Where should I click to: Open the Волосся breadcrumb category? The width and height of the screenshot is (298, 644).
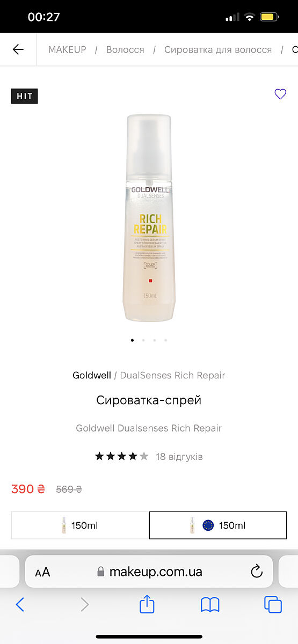click(x=125, y=49)
